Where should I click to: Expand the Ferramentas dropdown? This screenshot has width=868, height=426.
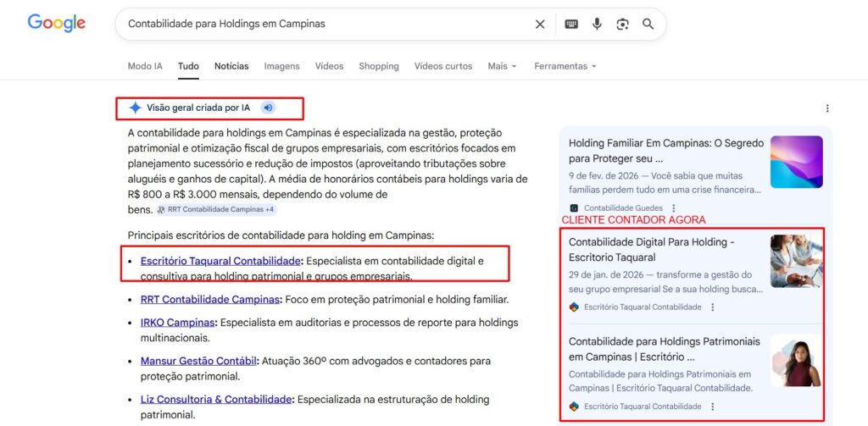pyautogui.click(x=565, y=66)
